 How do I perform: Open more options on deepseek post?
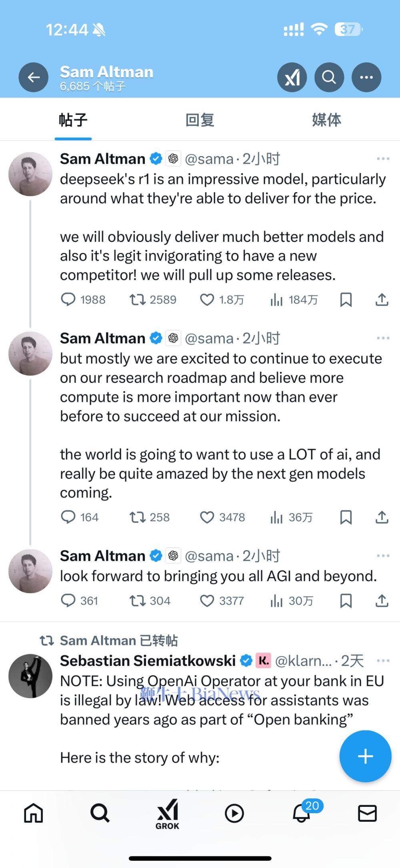[383, 159]
